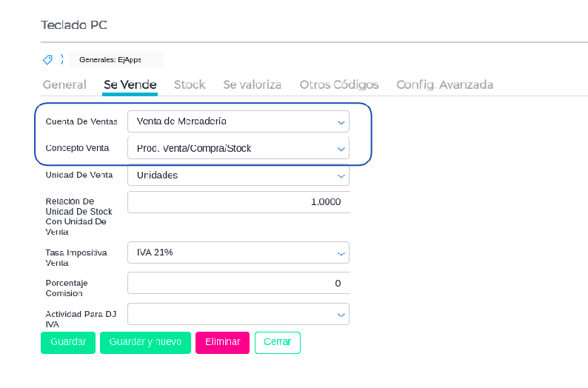The width and height of the screenshot is (588, 388).
Task: Select the Generales: EjApps tag chip
Action: click(x=110, y=60)
